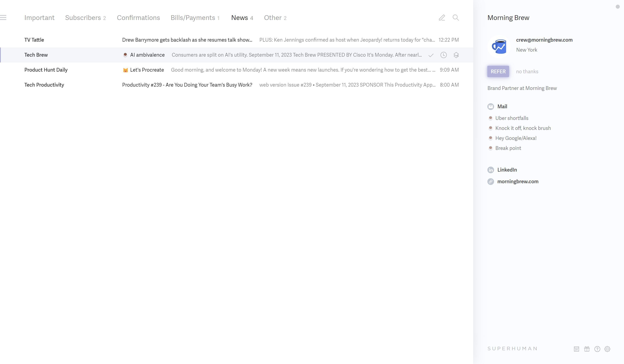Click the REFER button
The height and width of the screenshot is (364, 624).
tap(498, 71)
